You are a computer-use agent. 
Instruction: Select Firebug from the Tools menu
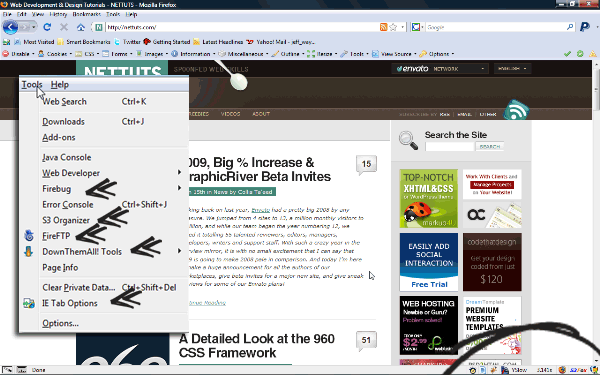tap(57, 189)
